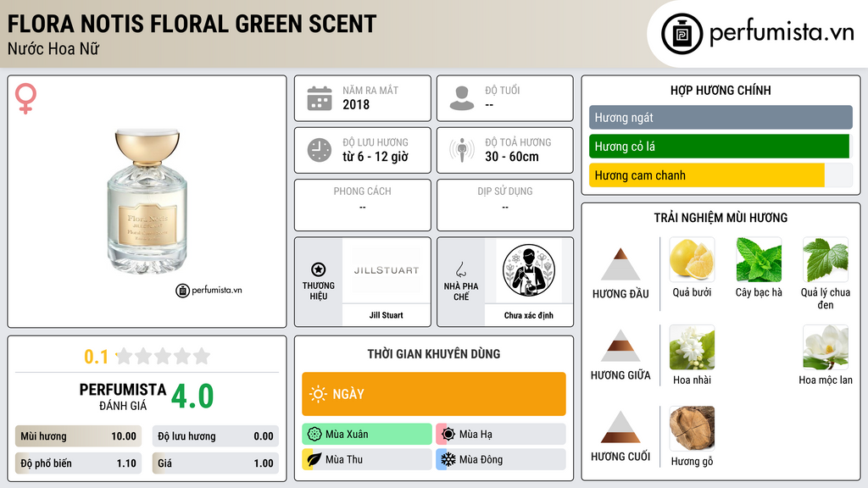
Task: Click the Trải nghiệm mùi hương heading
Action: pos(721,218)
